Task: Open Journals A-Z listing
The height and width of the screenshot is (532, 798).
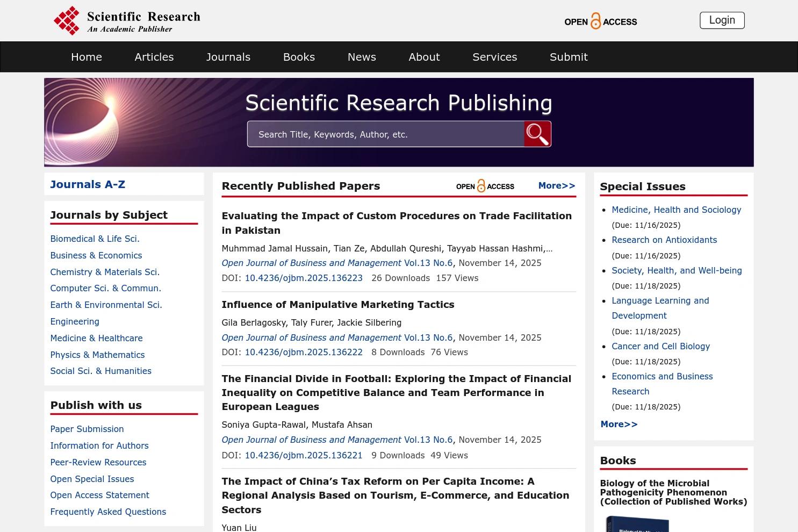Action: click(x=87, y=184)
